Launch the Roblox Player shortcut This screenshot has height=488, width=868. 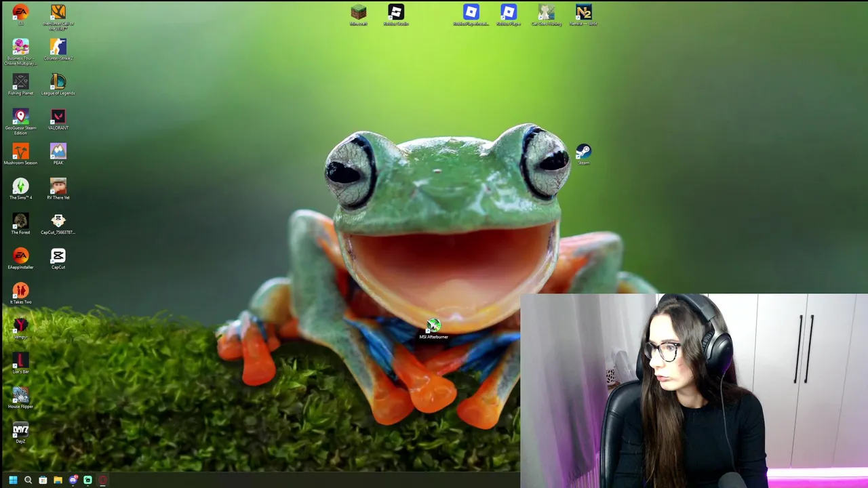tap(509, 12)
